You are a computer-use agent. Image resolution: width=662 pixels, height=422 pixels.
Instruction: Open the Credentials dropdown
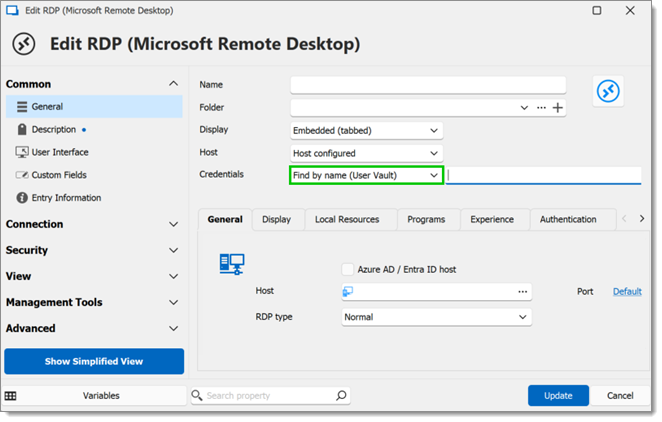pos(366,175)
